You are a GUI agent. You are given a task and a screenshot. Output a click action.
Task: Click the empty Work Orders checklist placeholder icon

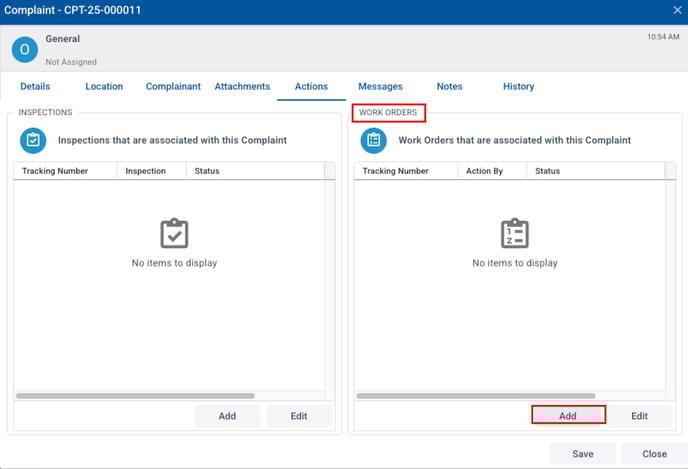514,234
